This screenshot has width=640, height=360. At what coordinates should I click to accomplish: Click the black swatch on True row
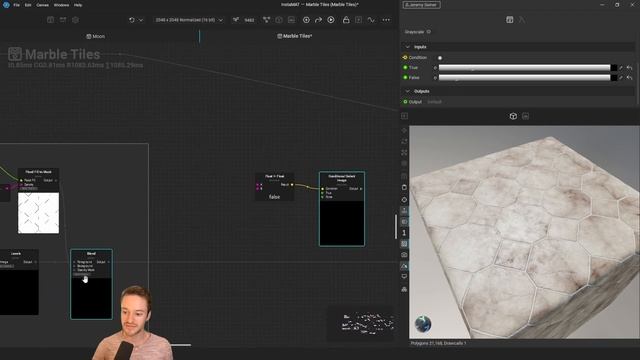tap(613, 68)
